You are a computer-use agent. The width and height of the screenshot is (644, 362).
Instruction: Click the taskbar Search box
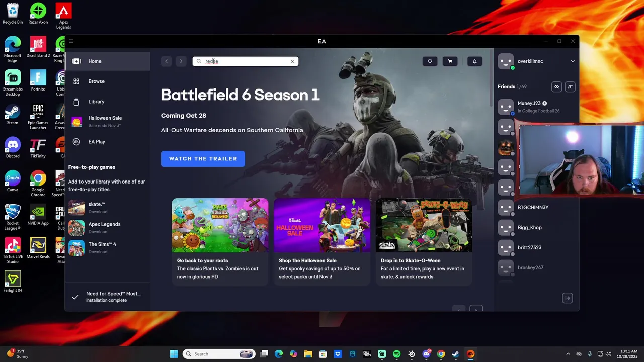click(x=218, y=354)
